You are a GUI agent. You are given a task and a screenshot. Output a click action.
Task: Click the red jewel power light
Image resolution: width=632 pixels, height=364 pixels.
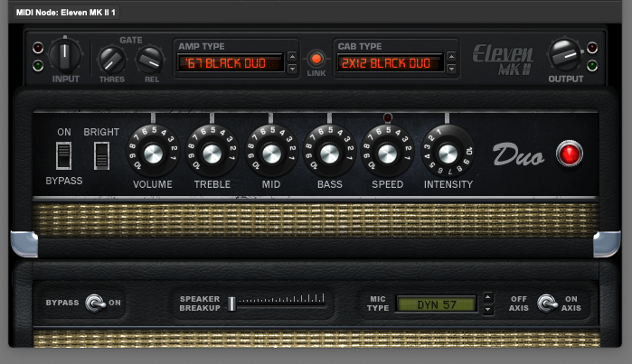pos(569,154)
